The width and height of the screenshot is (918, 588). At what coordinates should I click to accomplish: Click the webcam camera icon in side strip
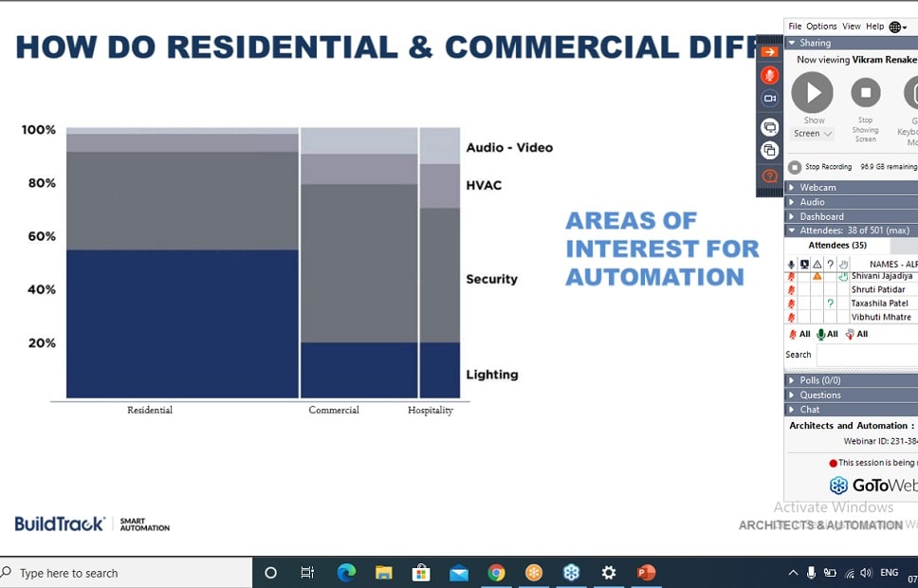point(769,99)
